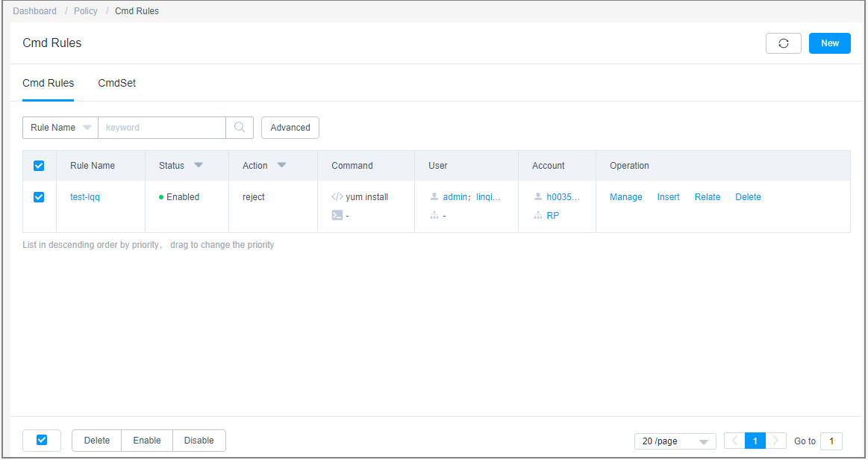Go to Dashboard breadcrumb

coord(35,11)
